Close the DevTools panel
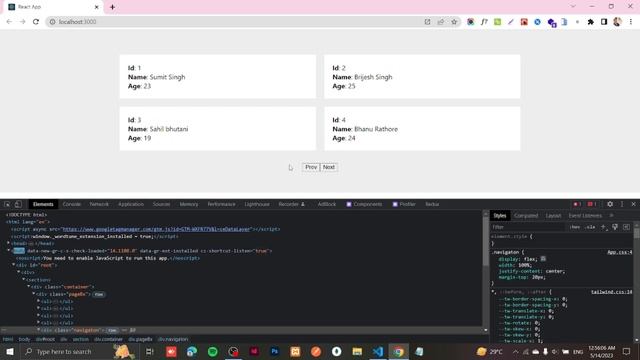 633,204
